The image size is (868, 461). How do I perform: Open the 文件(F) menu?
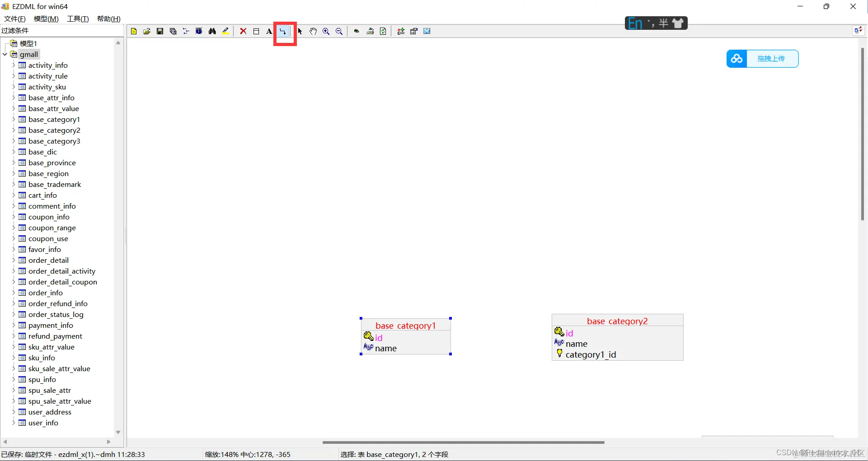pyautogui.click(x=14, y=19)
